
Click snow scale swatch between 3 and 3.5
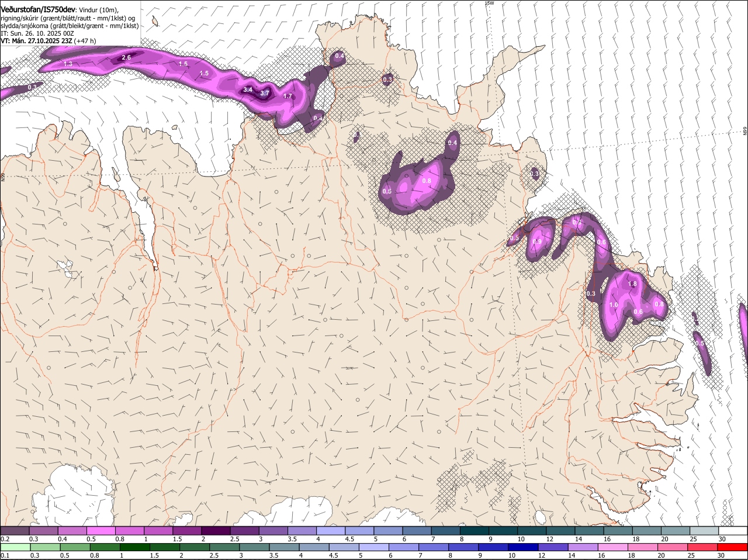273,531
